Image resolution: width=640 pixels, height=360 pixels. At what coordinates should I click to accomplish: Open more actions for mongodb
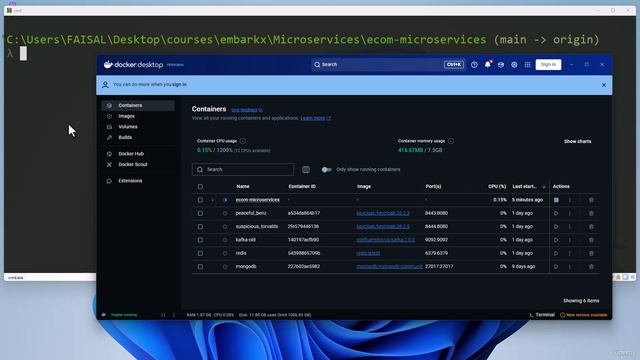570,267
